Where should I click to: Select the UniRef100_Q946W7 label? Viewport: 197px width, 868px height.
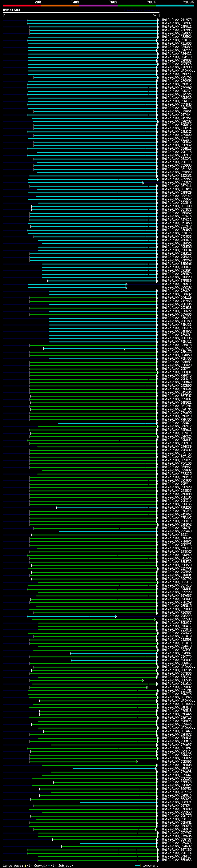click(x=177, y=846)
